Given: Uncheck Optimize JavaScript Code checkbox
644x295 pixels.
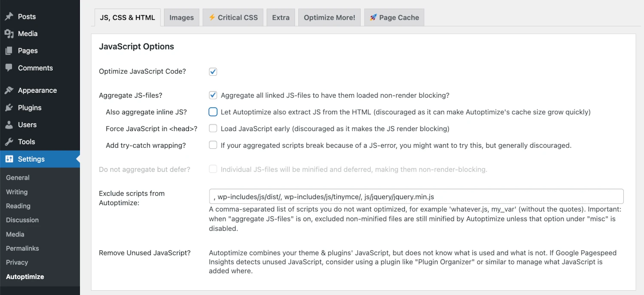Looking at the screenshot, I should coord(213,71).
